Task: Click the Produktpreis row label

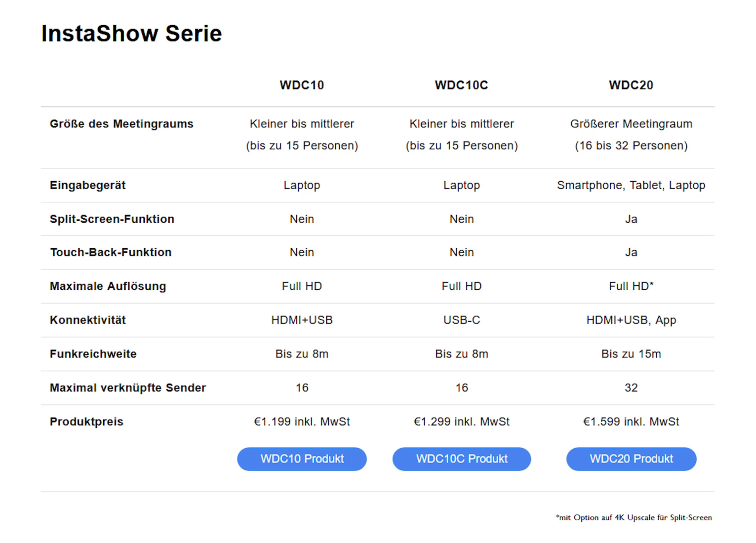Action: pos(86,422)
